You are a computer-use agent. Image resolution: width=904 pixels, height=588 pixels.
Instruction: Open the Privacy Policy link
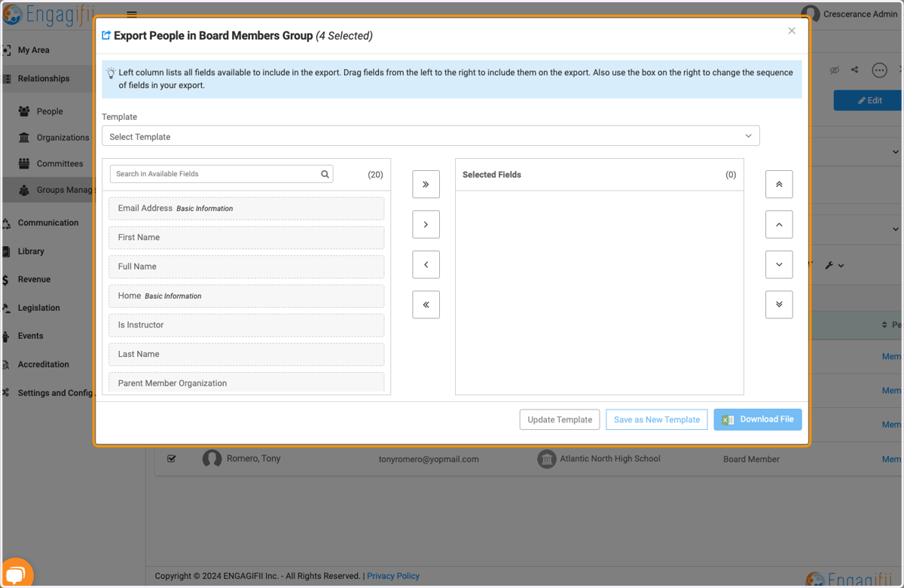tap(393, 576)
